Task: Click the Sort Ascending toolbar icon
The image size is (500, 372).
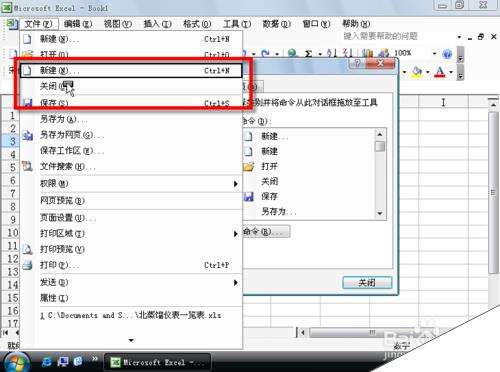Action: [332, 53]
